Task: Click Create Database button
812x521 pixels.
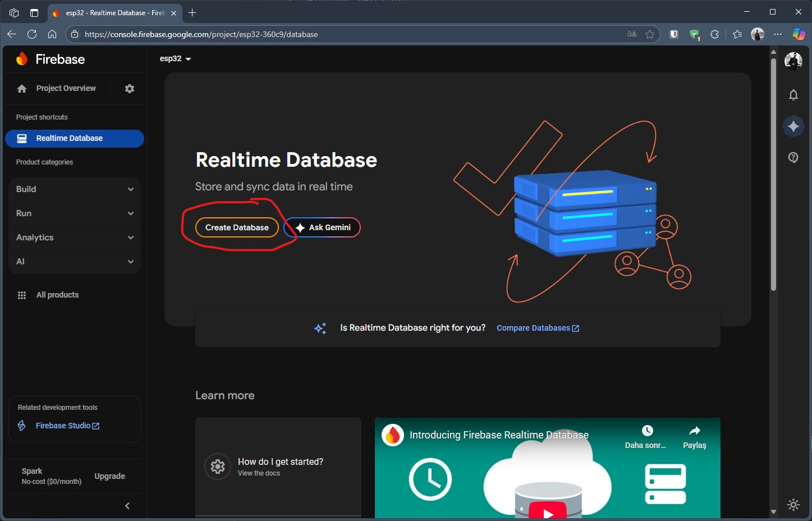Action: [x=237, y=227]
